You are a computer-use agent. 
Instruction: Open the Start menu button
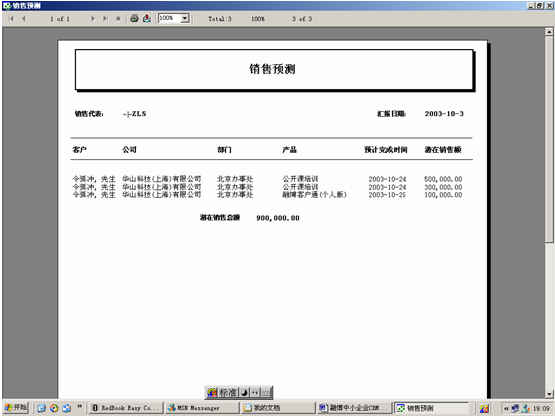click(16, 408)
